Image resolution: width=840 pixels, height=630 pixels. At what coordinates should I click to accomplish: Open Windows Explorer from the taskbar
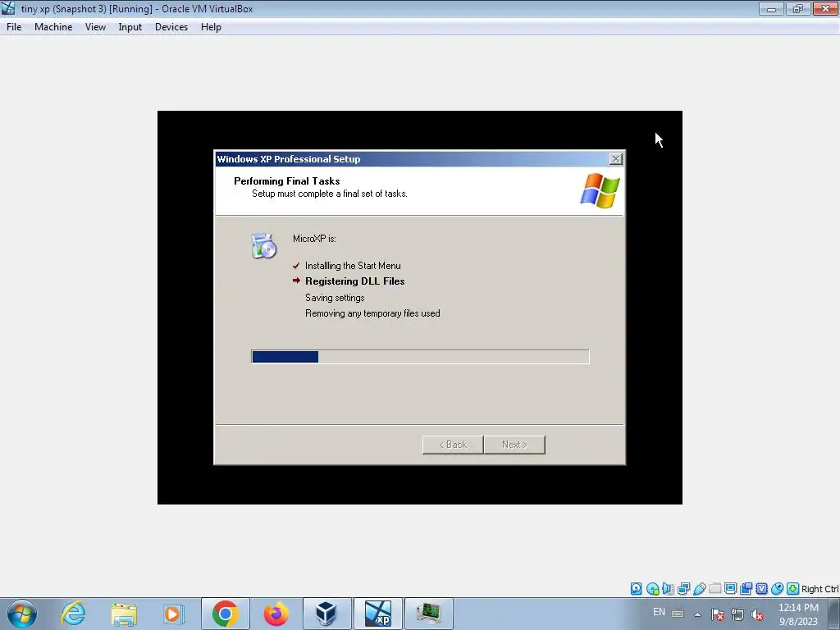coord(124,614)
